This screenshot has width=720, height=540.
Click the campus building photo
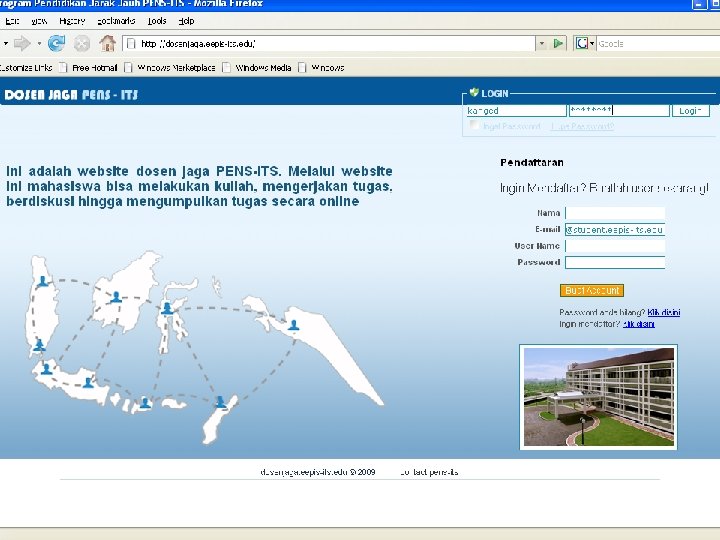(598, 397)
